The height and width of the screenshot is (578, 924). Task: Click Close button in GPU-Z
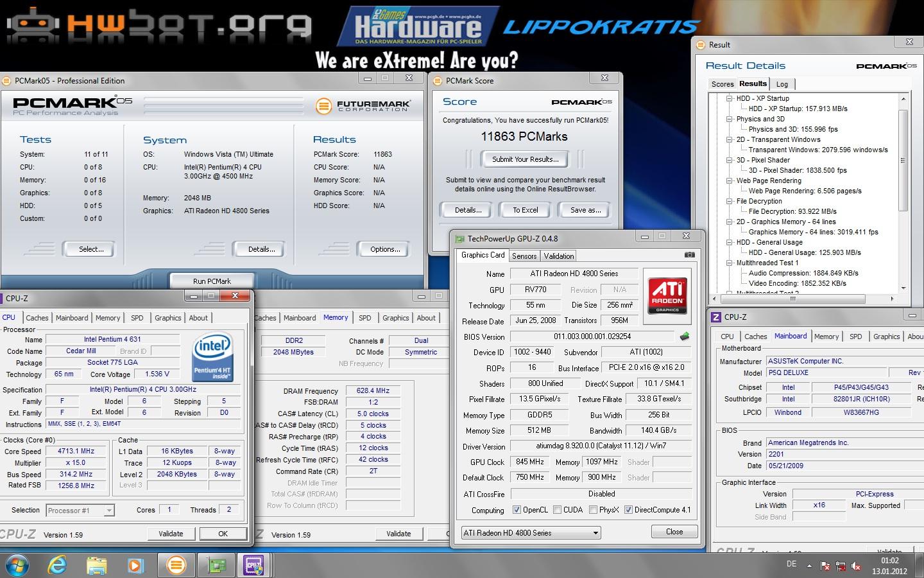(x=674, y=532)
